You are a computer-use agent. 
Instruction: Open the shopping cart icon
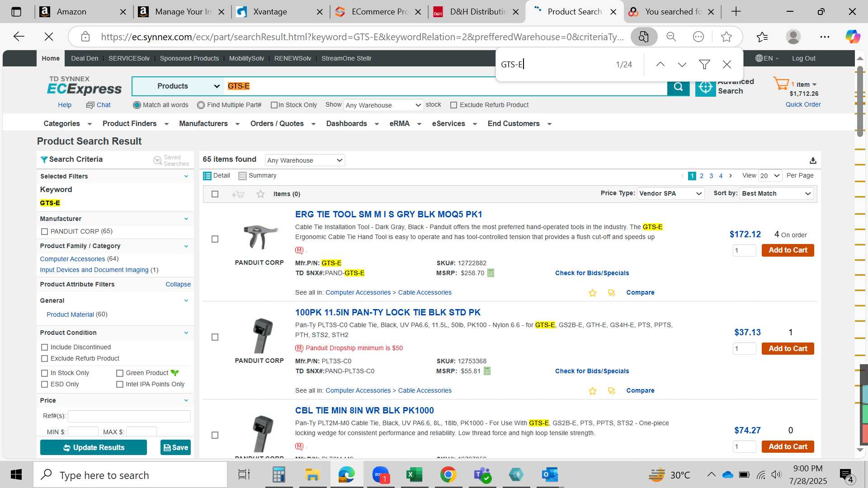(x=781, y=84)
